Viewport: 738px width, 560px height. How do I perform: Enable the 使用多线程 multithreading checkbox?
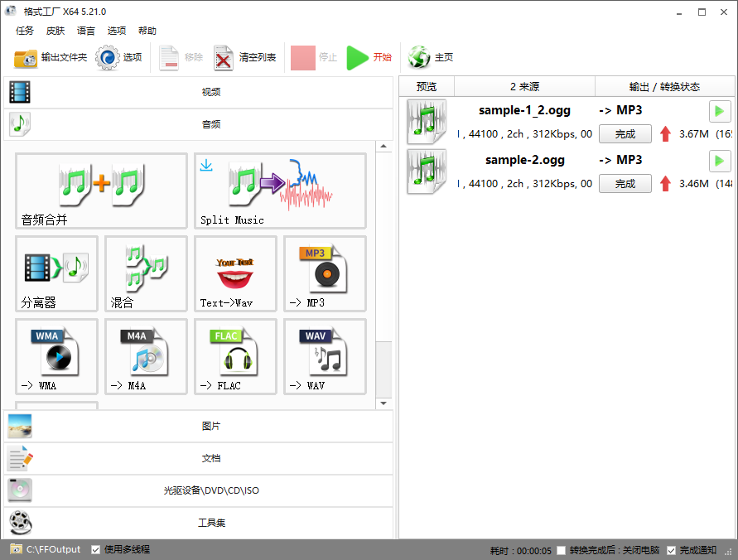point(95,549)
